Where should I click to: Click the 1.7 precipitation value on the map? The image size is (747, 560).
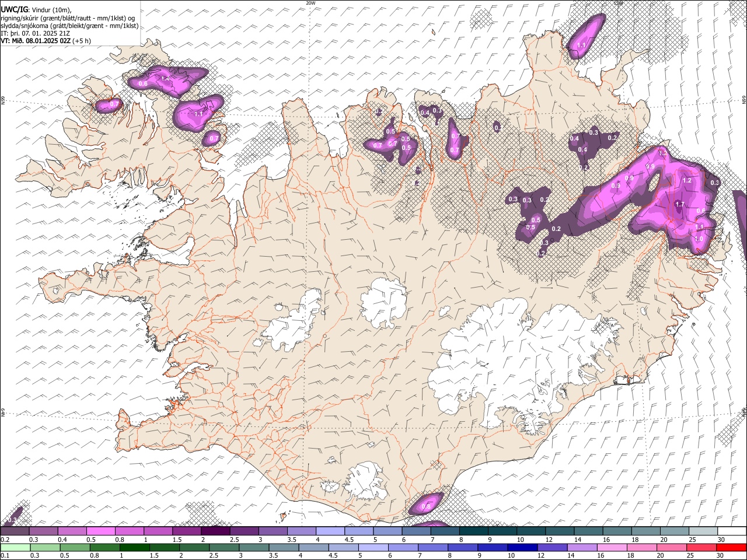pyautogui.click(x=680, y=204)
